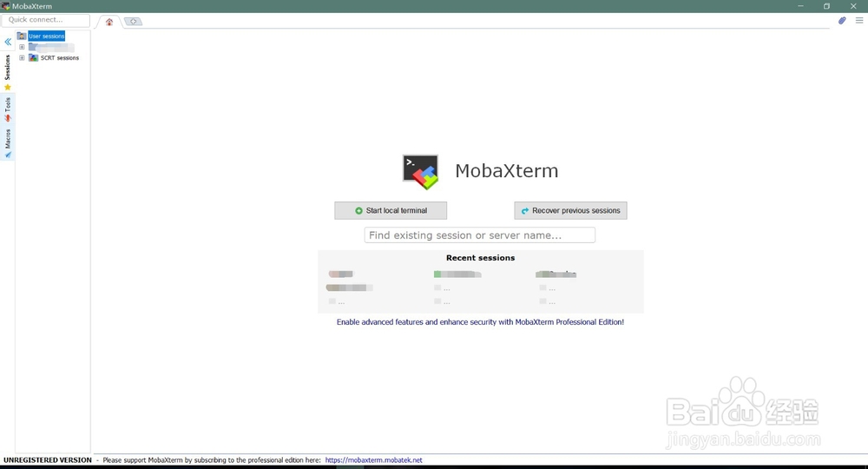Focus the Find existing session search box
Image resolution: width=868 pixels, height=469 pixels.
[479, 235]
